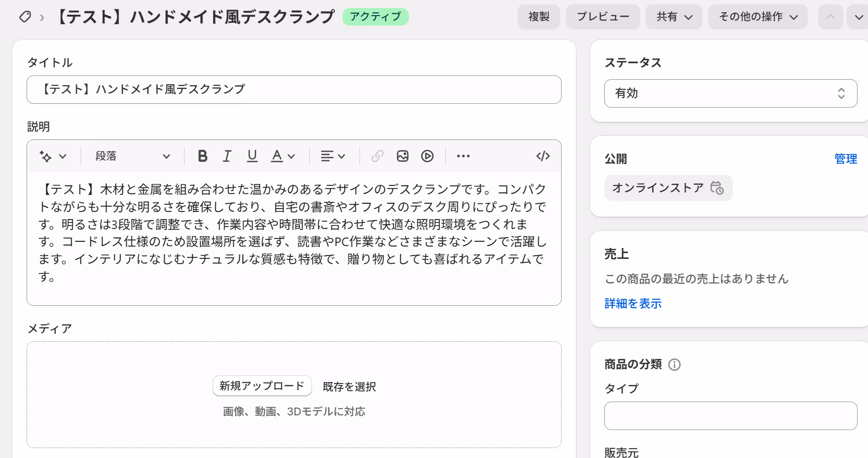Expand the AI tool dropdown arrow
The height and width of the screenshot is (458, 868).
pos(63,156)
